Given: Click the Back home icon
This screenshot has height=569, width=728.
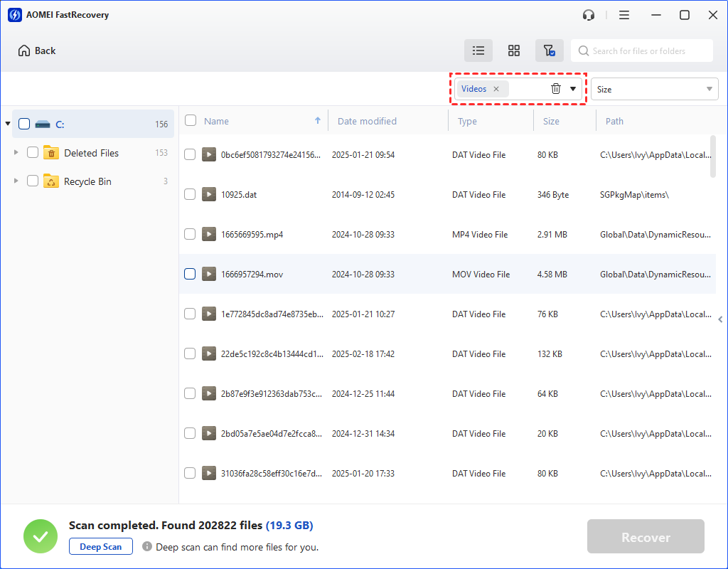Looking at the screenshot, I should click(25, 50).
